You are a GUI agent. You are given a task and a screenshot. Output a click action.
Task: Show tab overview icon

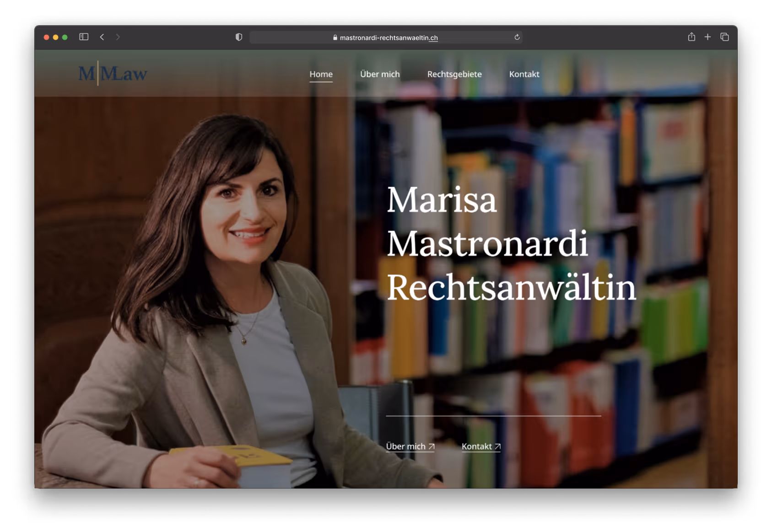click(724, 37)
